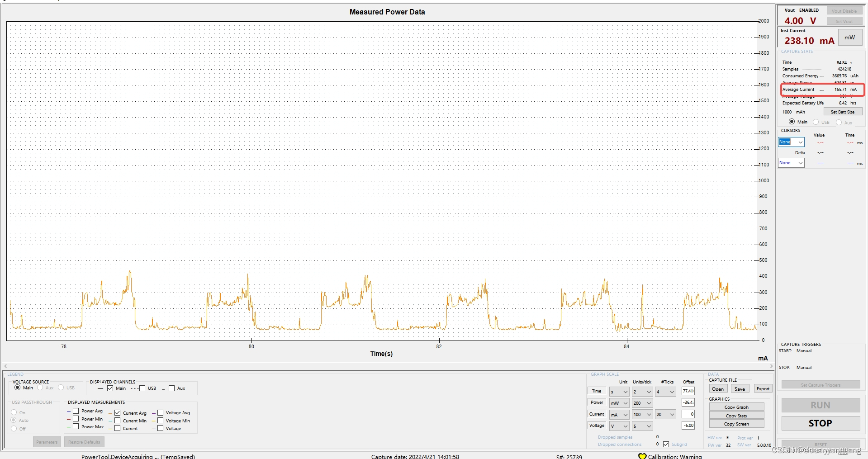The width and height of the screenshot is (868, 459).
Task: Click Save capture file button
Action: [x=740, y=388]
